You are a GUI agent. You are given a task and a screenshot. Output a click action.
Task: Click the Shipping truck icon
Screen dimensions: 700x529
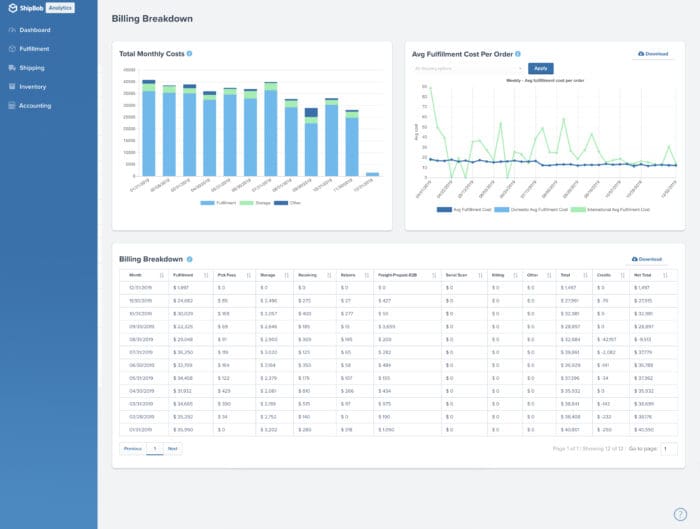(11, 67)
